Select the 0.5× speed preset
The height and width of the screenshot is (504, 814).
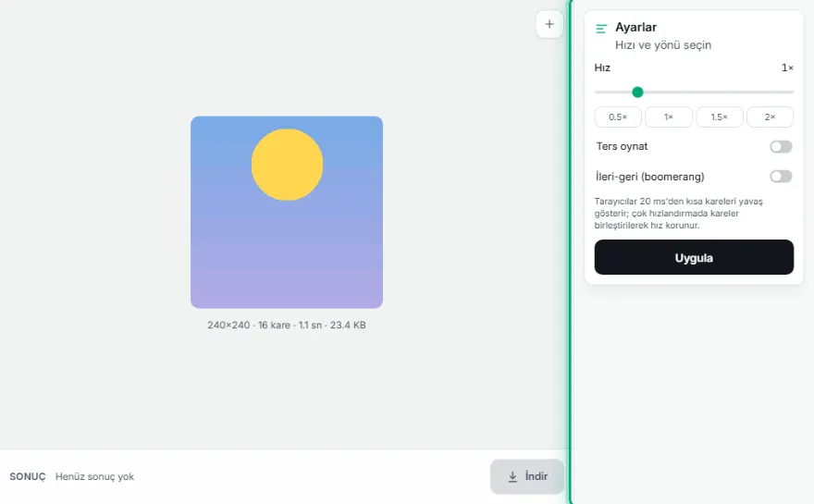[618, 117]
